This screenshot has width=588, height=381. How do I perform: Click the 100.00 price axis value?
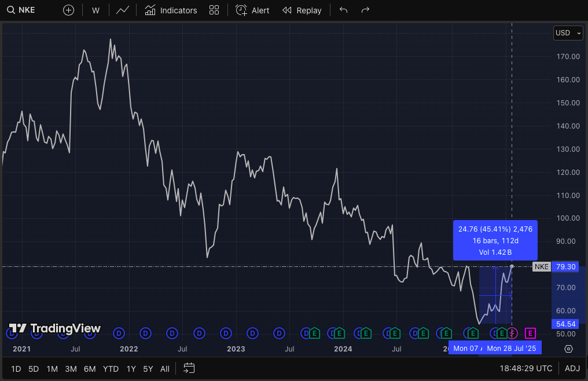pos(568,218)
